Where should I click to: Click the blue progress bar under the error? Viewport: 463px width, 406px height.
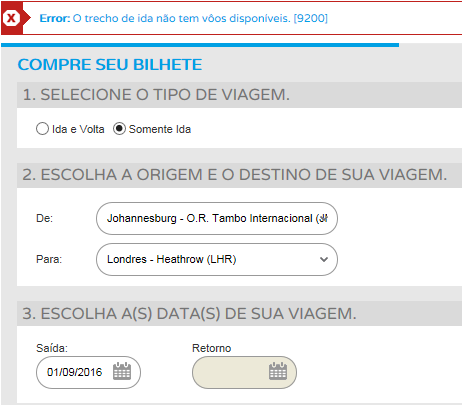pos(200,45)
